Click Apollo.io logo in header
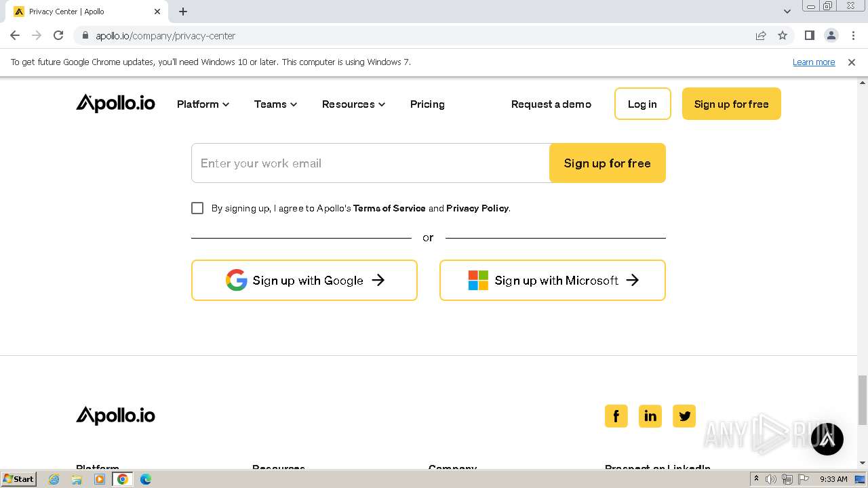Image resolution: width=868 pixels, height=488 pixels. (x=115, y=104)
